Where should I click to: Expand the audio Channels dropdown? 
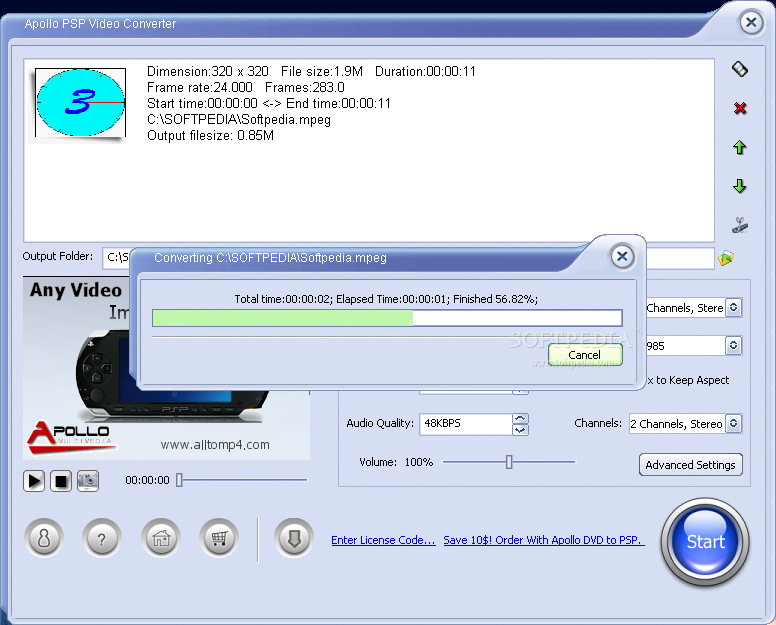point(733,424)
